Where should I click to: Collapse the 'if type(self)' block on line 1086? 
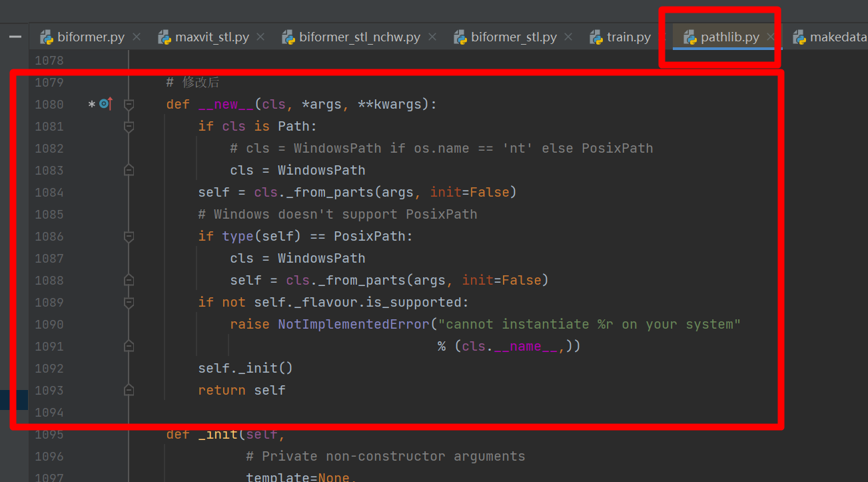tap(129, 237)
